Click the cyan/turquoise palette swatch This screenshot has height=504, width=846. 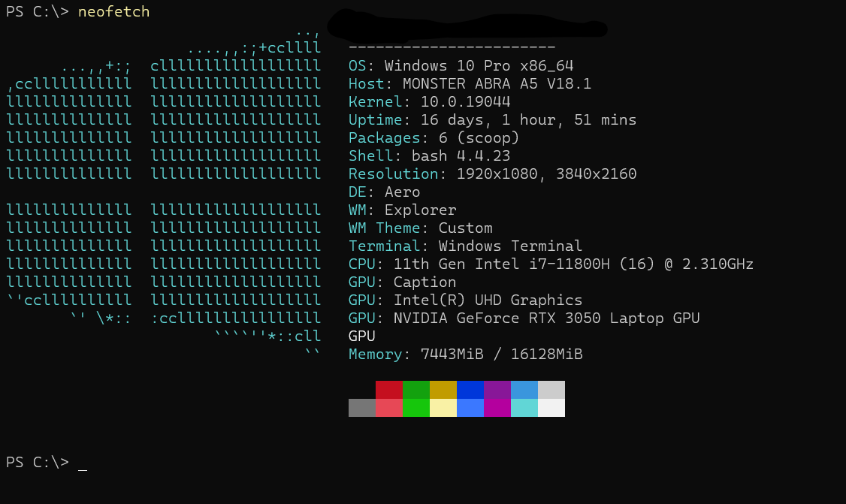pos(524,408)
